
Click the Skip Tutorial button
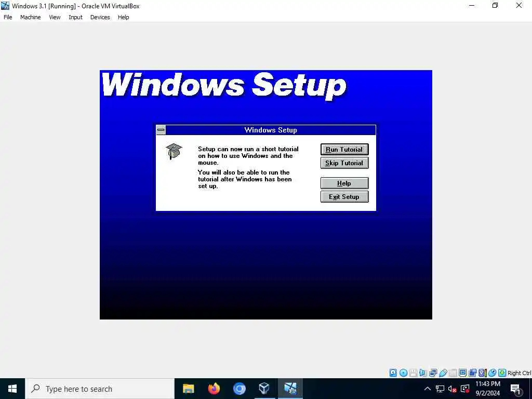[x=344, y=163]
